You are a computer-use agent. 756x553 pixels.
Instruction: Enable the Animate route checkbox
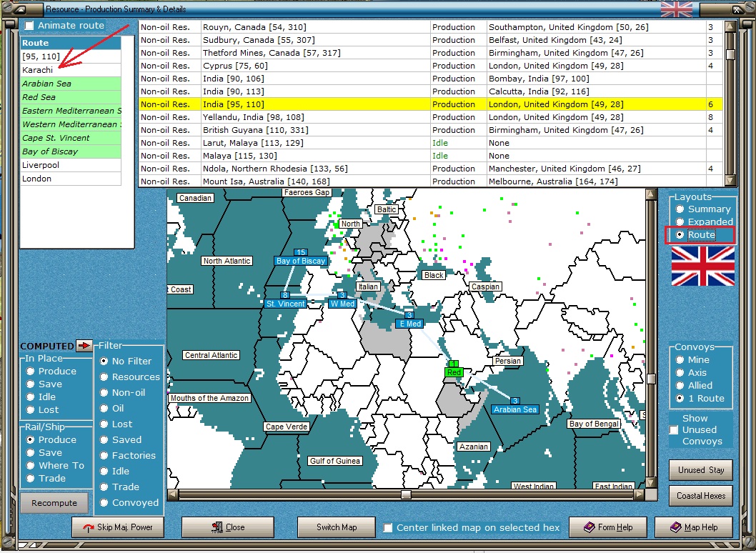[x=29, y=26]
